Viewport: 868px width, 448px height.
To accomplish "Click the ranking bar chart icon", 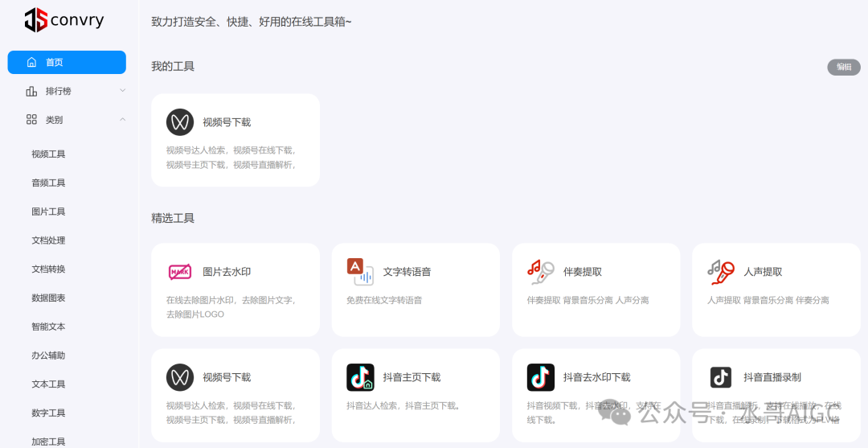I will [31, 91].
